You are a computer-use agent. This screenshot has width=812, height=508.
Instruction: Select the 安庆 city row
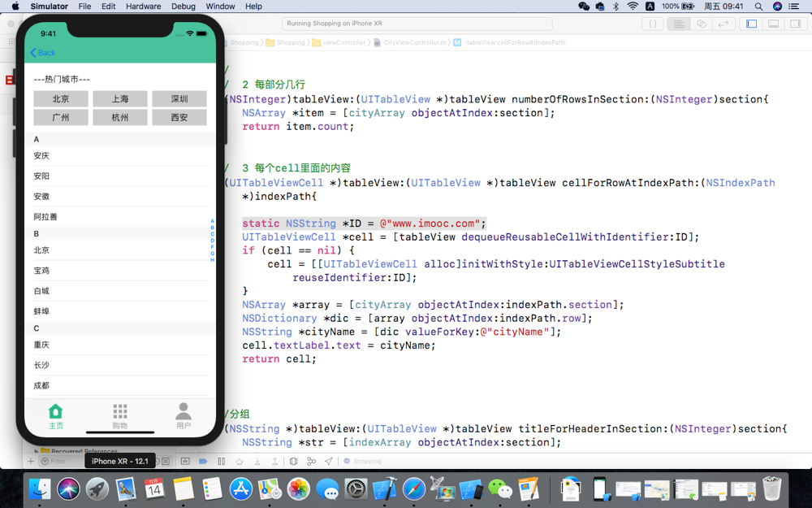point(120,155)
